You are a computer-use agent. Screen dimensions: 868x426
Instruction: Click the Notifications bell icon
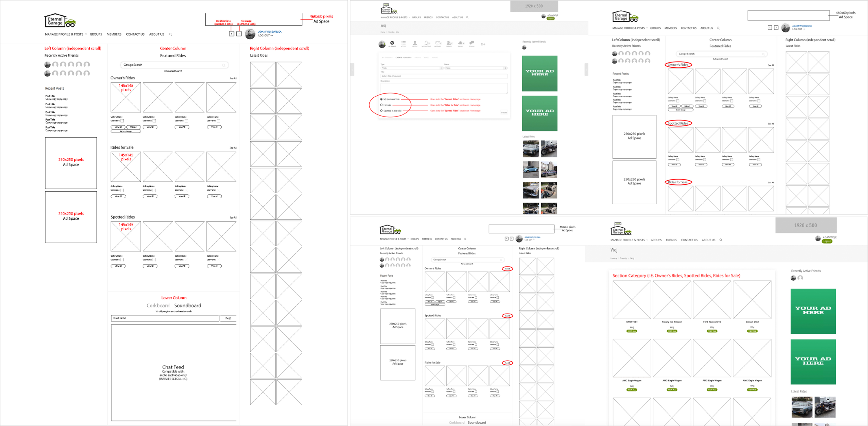click(426, 43)
